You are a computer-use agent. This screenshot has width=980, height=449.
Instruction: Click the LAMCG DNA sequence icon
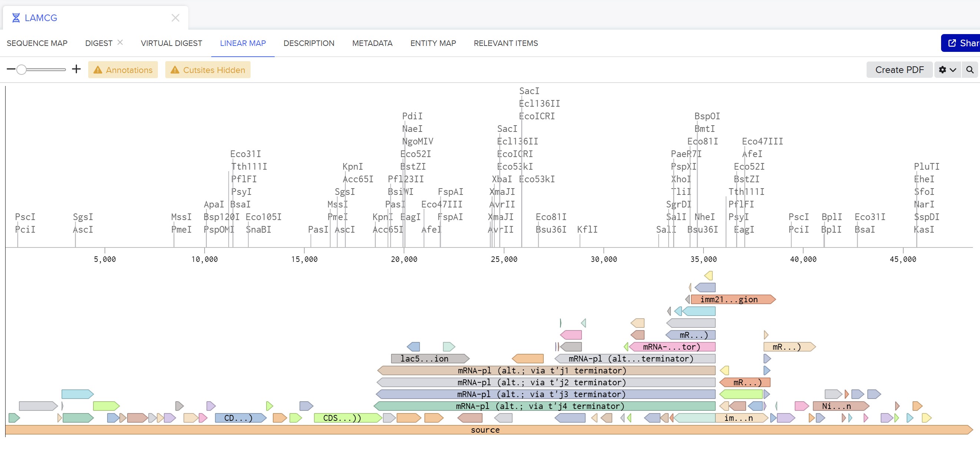[16, 18]
